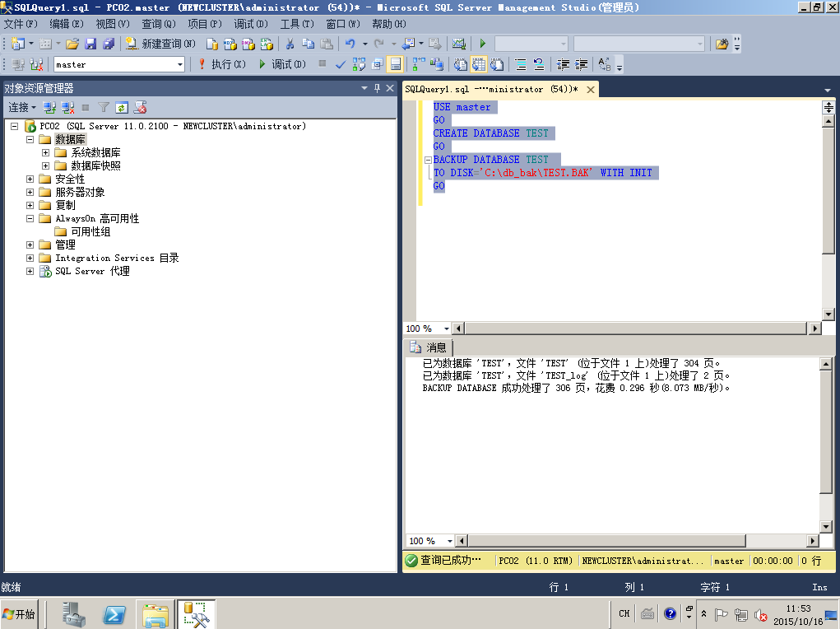
Task: Collapse the 数据库 folder node
Action: tap(30, 139)
